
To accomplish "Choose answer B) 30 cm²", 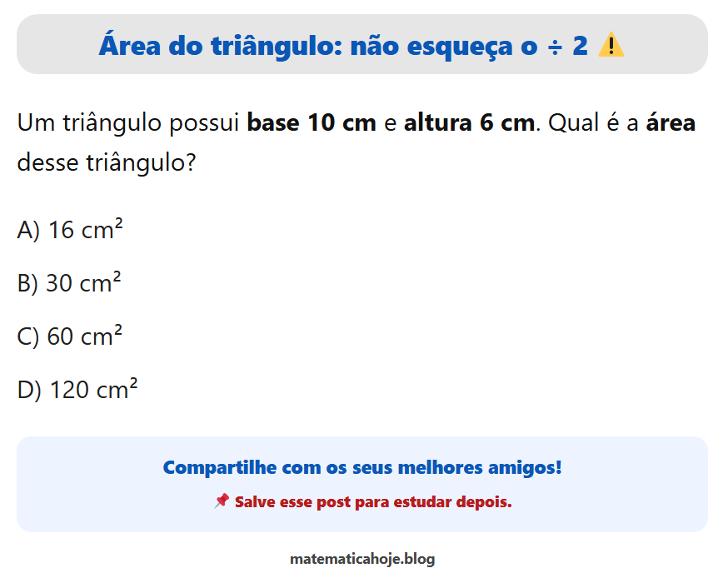I will [69, 283].
